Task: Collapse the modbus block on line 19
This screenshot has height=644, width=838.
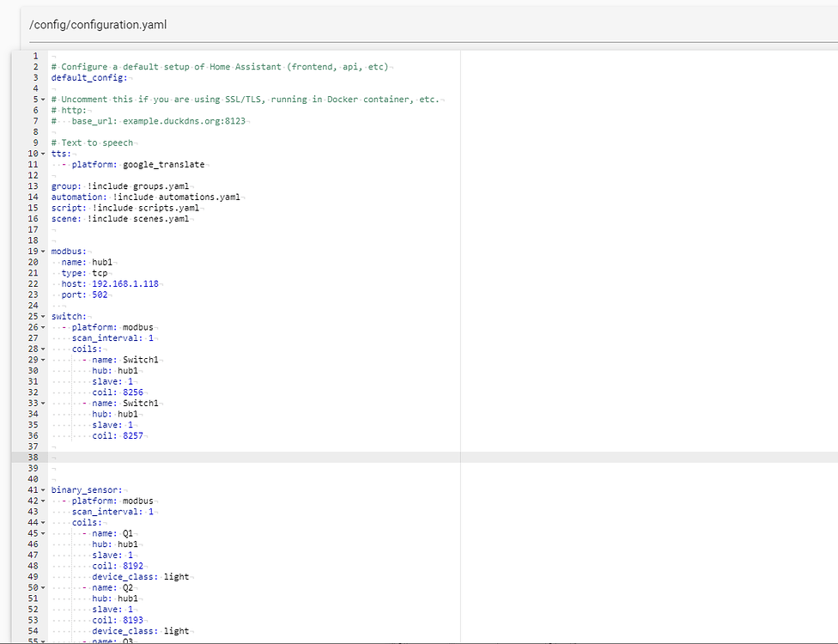Action: (43, 252)
